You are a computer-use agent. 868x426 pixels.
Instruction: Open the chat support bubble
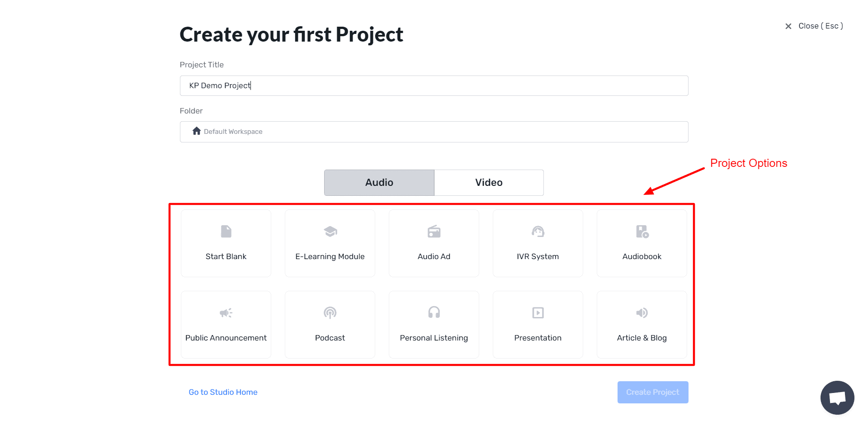[837, 398]
